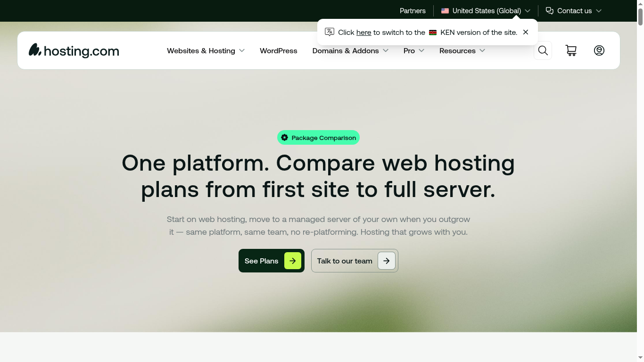Click the 'here' link to switch site
Viewport: 644px width, 362px height.
point(363,33)
